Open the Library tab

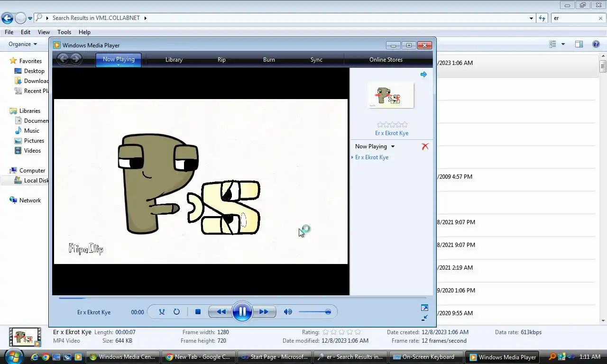tap(174, 60)
